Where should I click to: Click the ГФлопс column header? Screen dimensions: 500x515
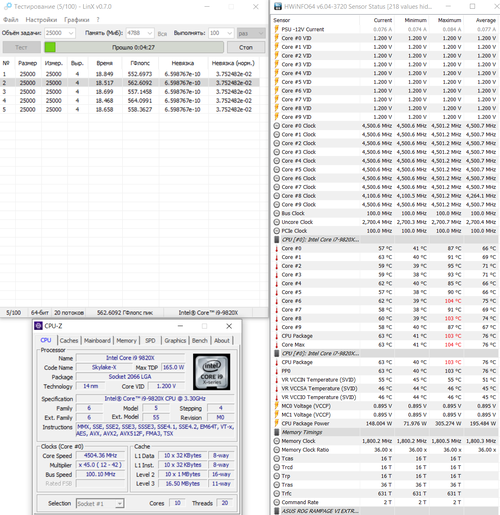140,63
